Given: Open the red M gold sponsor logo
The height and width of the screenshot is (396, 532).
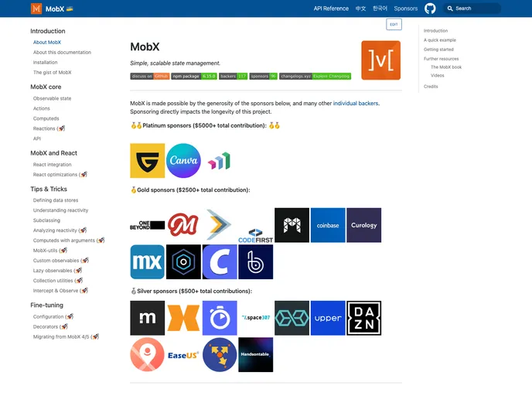Looking at the screenshot, I should (x=183, y=224).
